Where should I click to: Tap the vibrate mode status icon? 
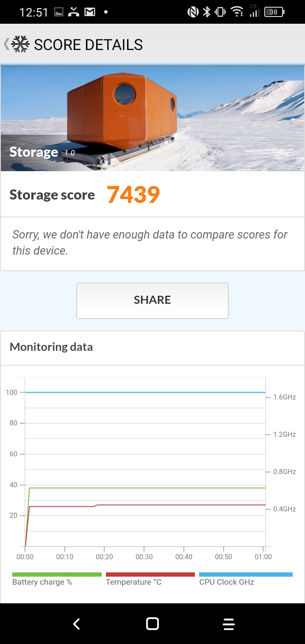click(x=220, y=12)
